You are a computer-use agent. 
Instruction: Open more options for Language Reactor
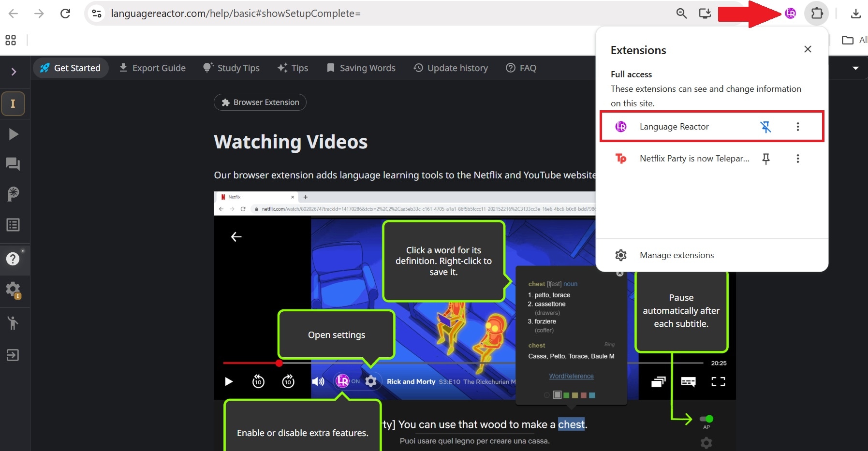pyautogui.click(x=798, y=127)
